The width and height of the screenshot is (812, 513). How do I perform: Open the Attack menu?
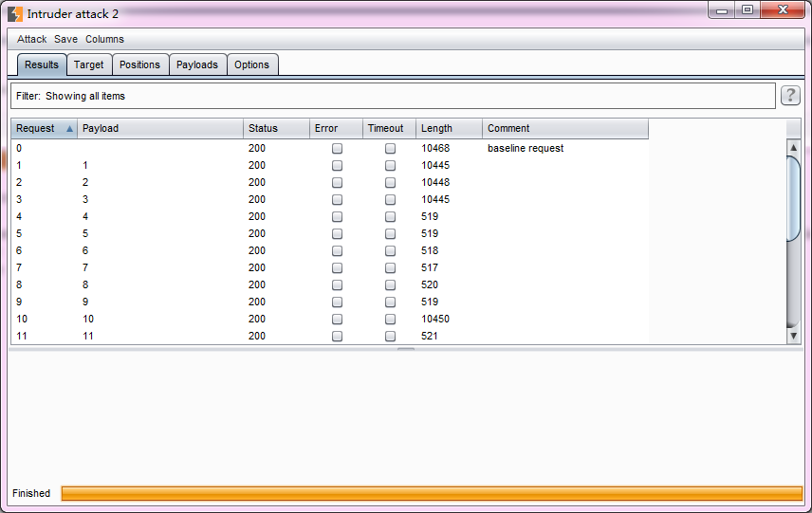(31, 40)
